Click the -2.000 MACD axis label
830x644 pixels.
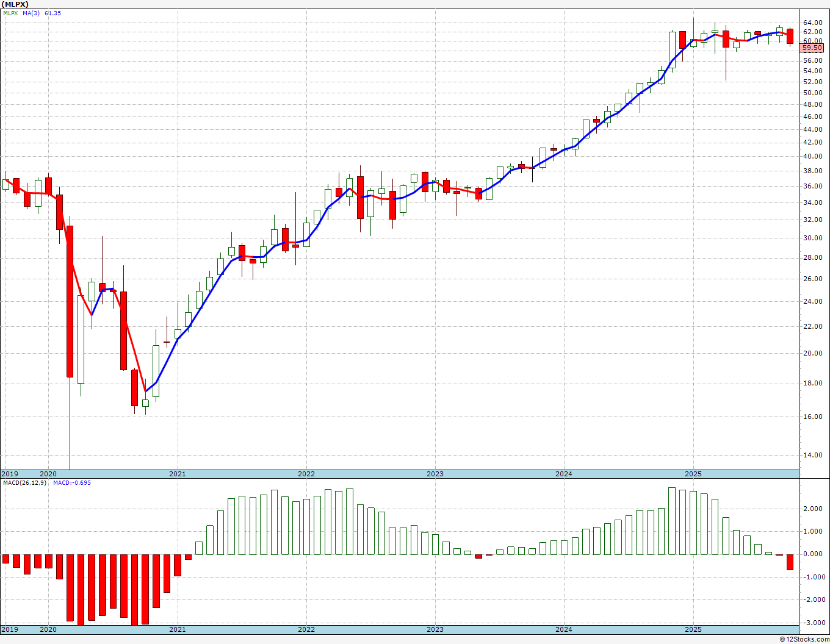(813, 600)
